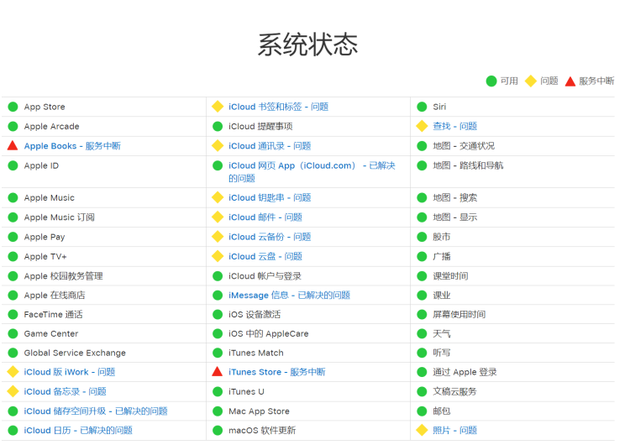Screen dimensions: 630x445
Task: Open iCloud 通讯录 问题 link
Action: click(270, 146)
